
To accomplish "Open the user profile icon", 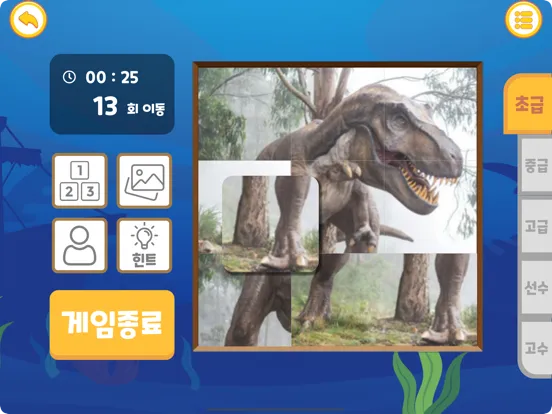I will coord(80,246).
